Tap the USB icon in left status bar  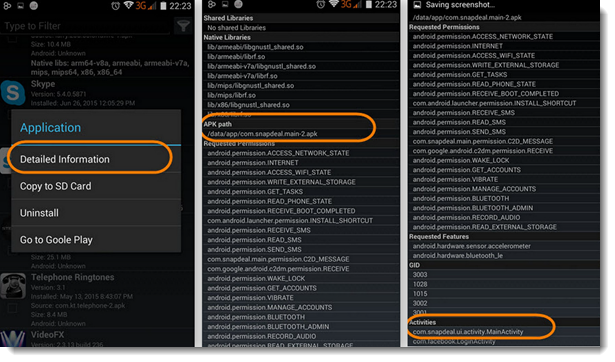click(7, 5)
